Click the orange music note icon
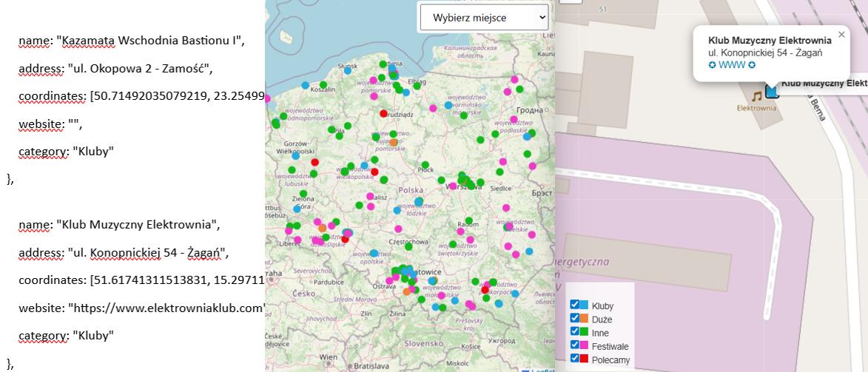The width and height of the screenshot is (868, 372). tap(756, 96)
